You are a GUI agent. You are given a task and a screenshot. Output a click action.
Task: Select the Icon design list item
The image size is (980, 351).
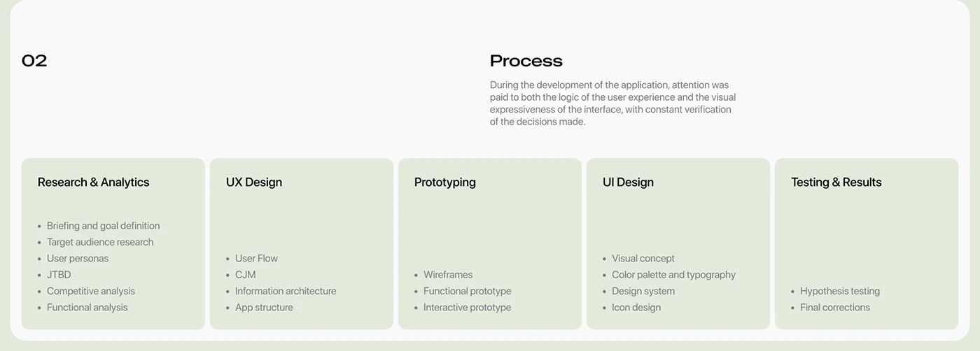pos(636,308)
